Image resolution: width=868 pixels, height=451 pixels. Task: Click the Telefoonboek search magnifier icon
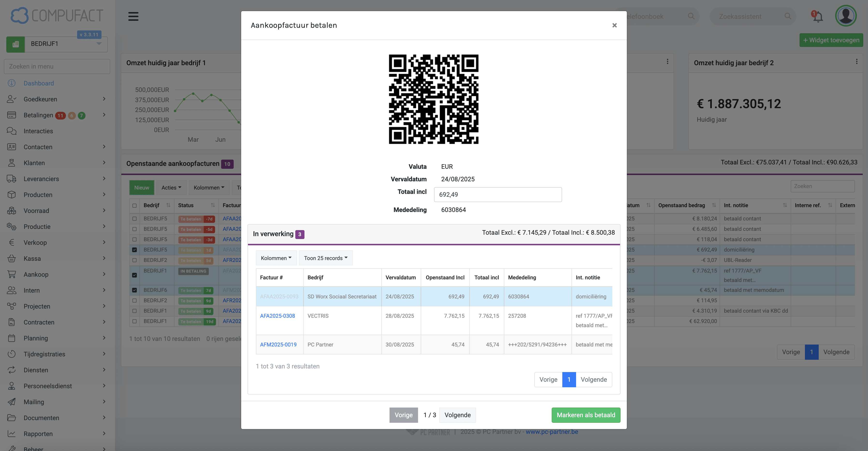click(691, 16)
